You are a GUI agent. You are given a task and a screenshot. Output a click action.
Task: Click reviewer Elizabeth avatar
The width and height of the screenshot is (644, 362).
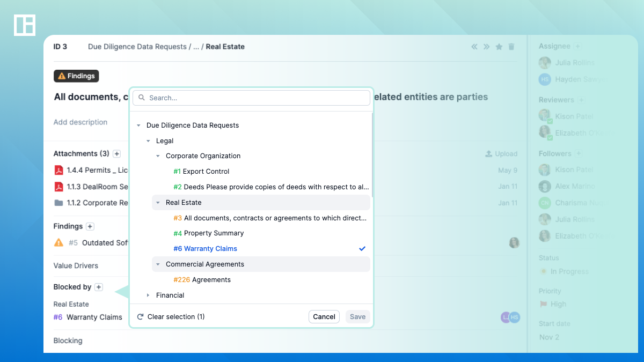pos(545,132)
